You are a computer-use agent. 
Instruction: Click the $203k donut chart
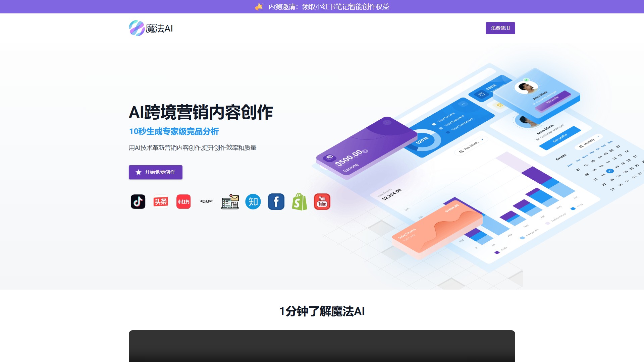coord(423,140)
